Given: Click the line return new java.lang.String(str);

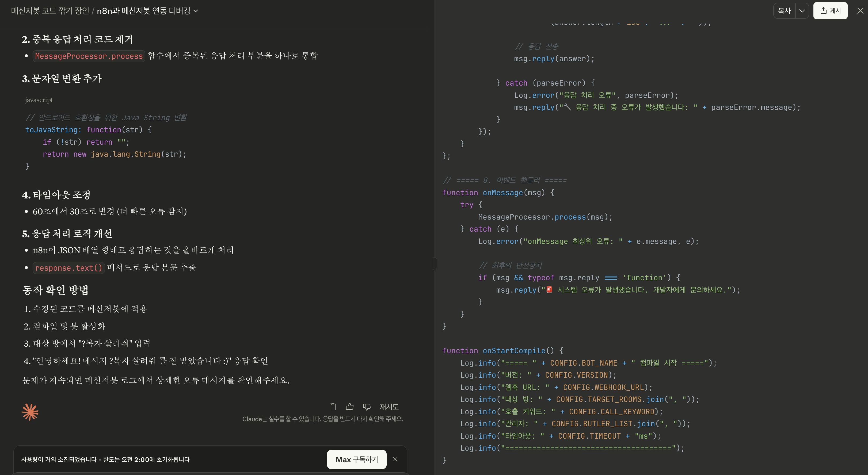Looking at the screenshot, I should pos(114,154).
